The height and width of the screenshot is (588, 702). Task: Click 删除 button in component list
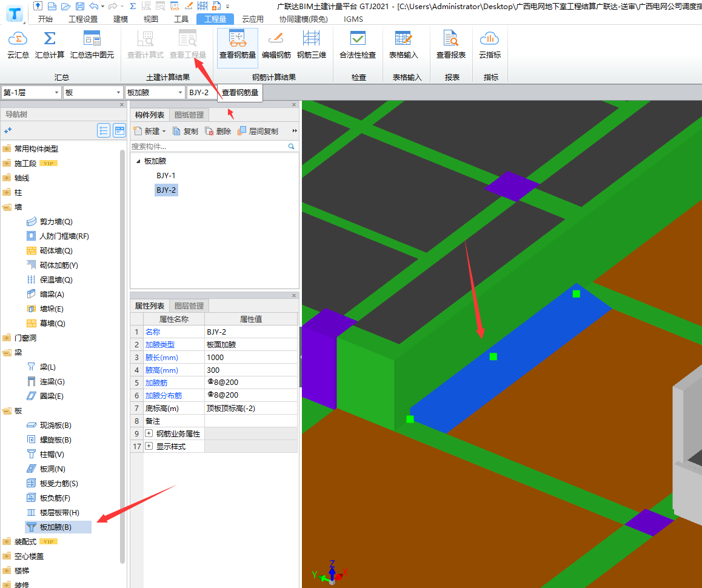[x=218, y=131]
